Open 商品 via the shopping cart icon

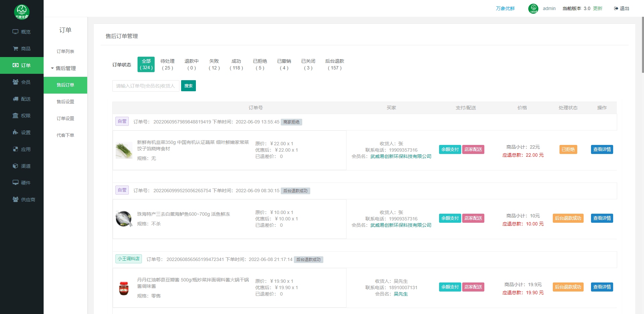pos(15,49)
